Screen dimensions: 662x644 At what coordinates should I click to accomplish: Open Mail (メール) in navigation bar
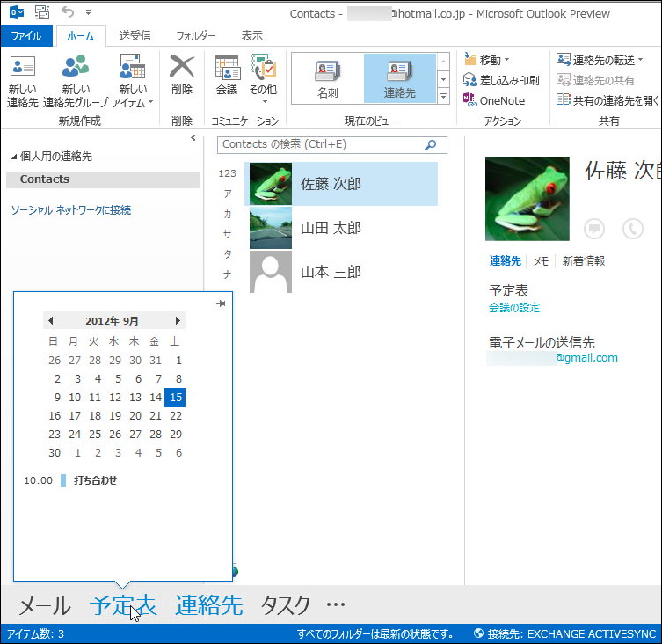[45, 605]
